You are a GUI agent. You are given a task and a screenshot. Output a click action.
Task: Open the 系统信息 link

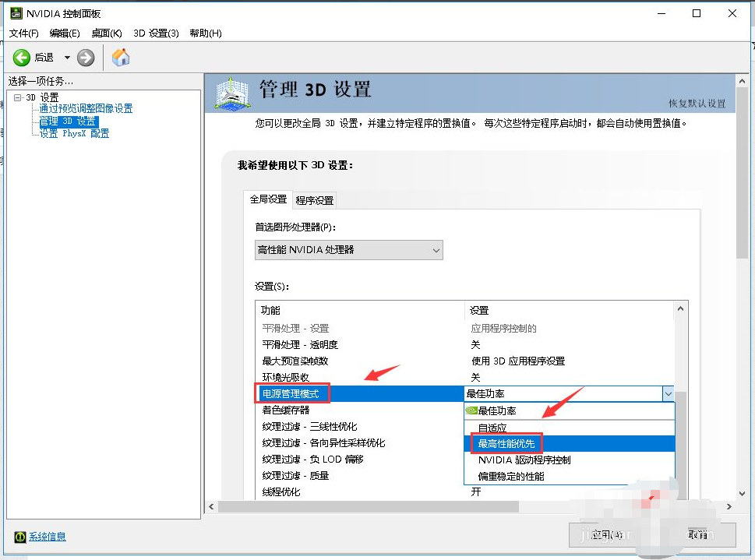pyautogui.click(x=48, y=537)
